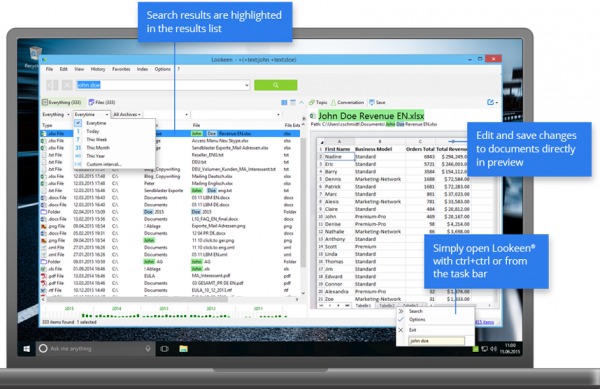This screenshot has width=600, height=389.
Task: Collapse the filter bar with the up chevron
Action: click(x=302, y=103)
